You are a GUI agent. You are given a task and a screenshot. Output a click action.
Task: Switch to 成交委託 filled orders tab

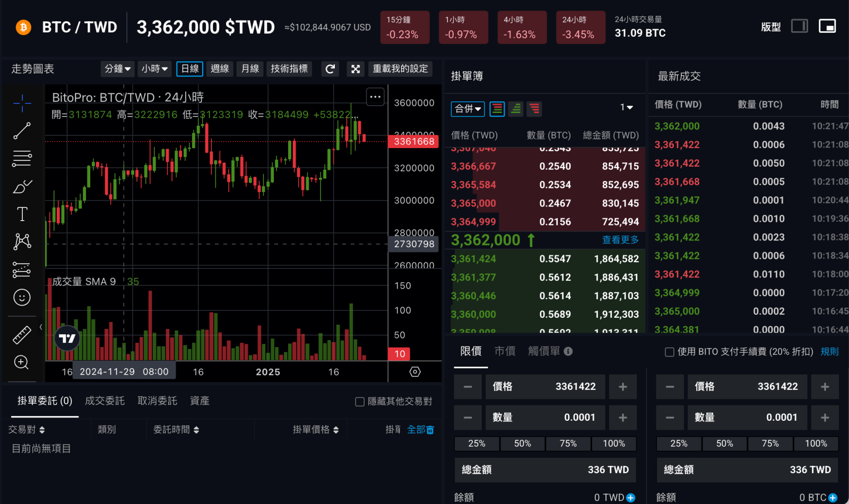[x=105, y=401]
